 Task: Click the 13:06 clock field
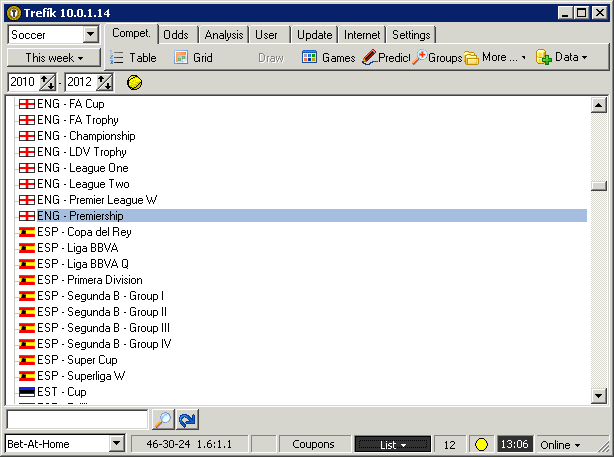514,444
